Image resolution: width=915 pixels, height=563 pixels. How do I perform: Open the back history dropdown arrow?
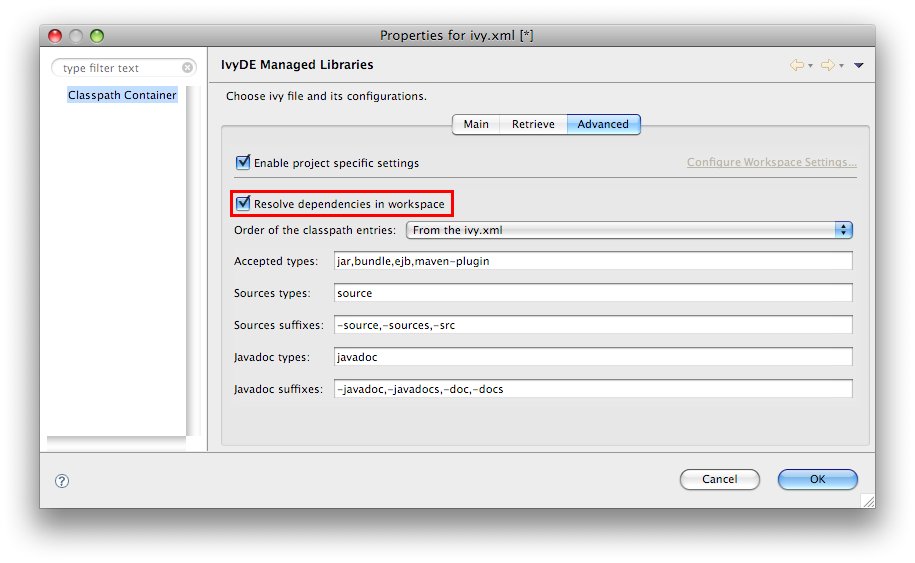tap(810, 66)
